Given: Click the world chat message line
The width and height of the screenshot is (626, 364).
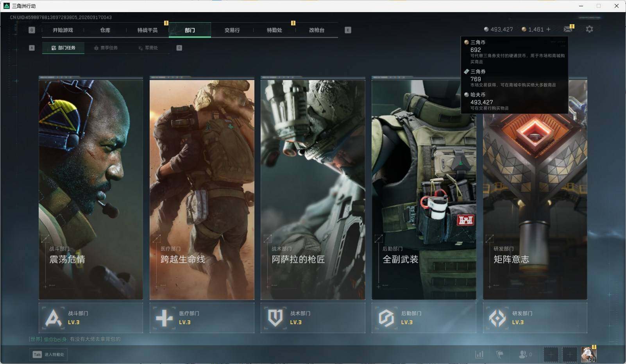Looking at the screenshot, I should (75, 339).
